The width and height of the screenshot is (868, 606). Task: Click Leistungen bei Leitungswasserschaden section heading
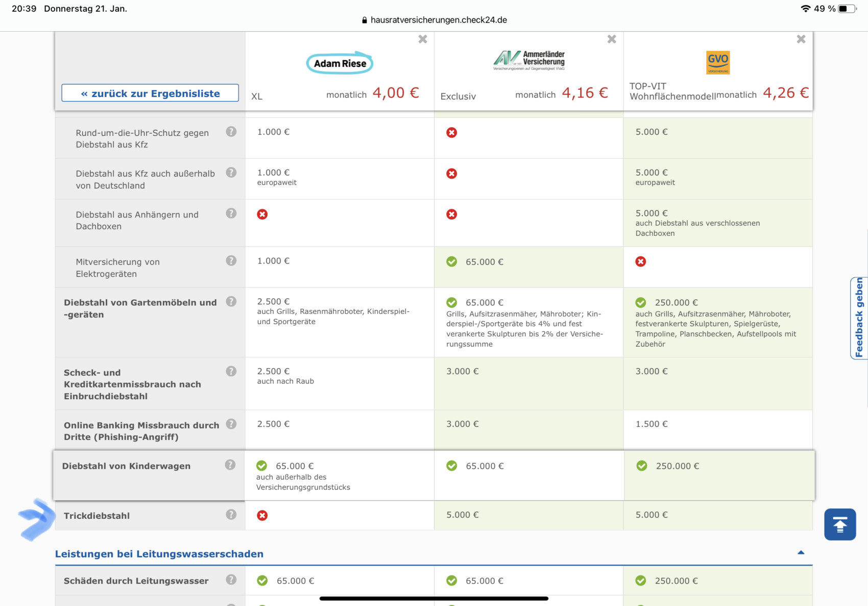click(159, 554)
